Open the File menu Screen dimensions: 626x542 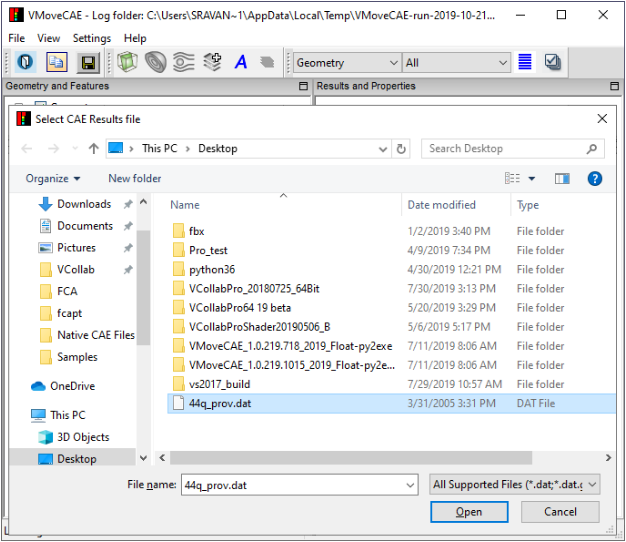pyautogui.click(x=16, y=38)
